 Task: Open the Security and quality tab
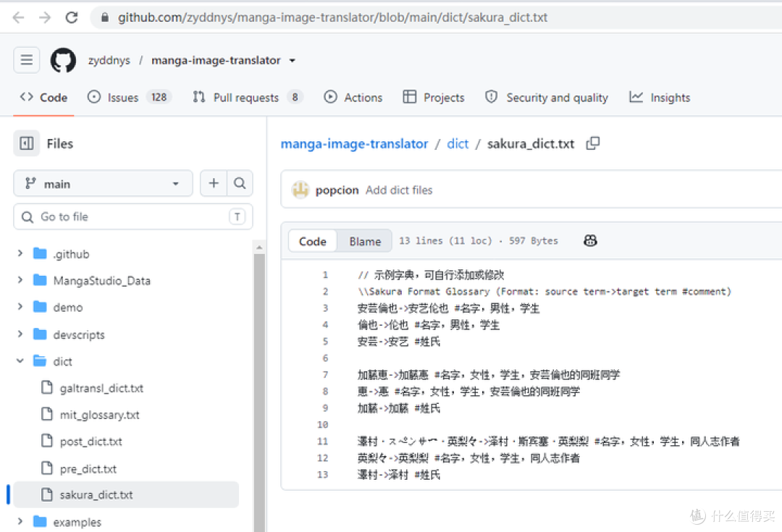click(x=547, y=97)
